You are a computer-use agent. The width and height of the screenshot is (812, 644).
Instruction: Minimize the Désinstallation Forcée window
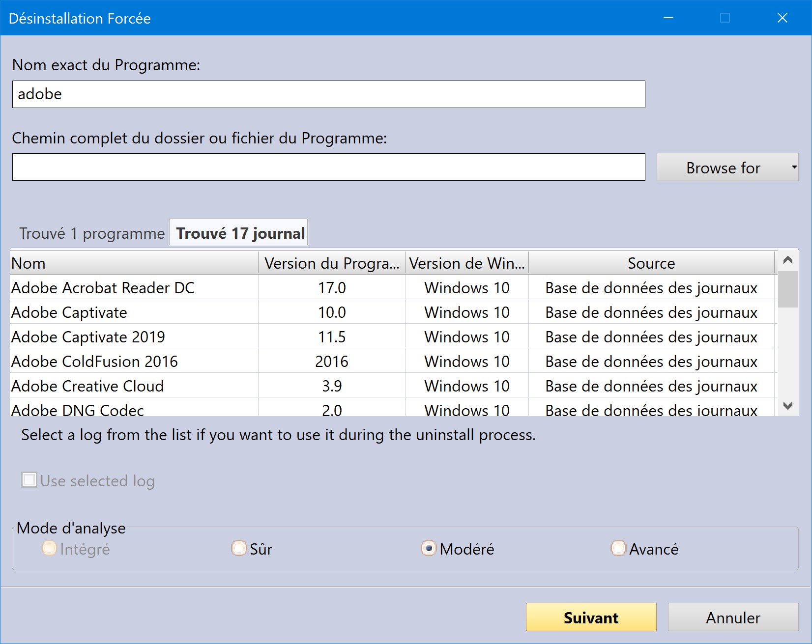668,18
